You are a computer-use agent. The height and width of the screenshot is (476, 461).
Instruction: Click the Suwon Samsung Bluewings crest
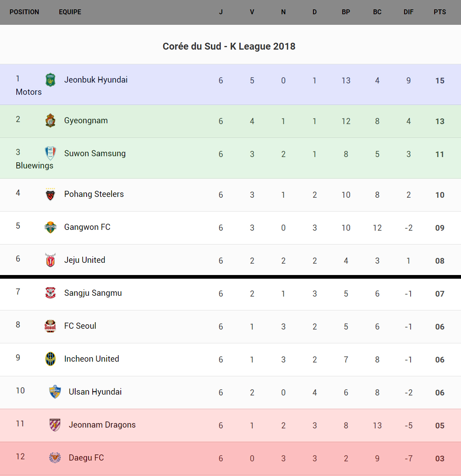50,153
